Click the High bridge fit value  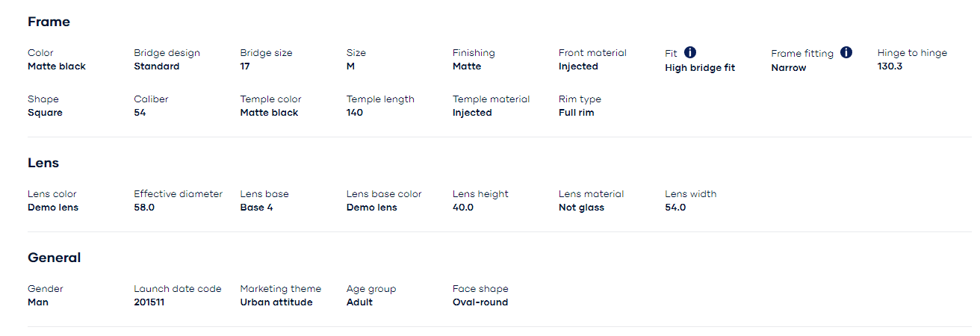click(x=700, y=68)
